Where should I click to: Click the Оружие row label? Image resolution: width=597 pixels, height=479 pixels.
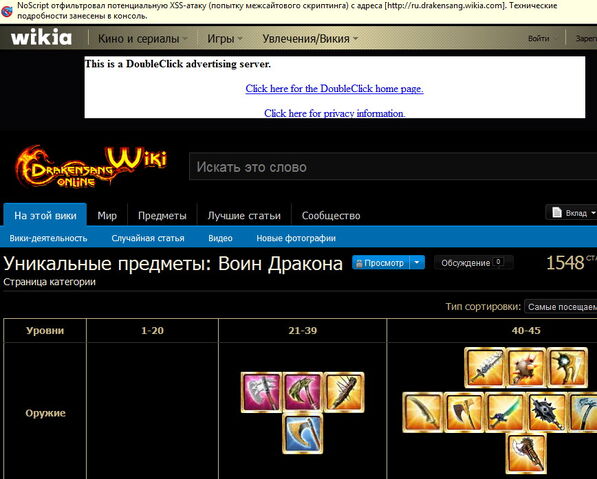coord(45,413)
